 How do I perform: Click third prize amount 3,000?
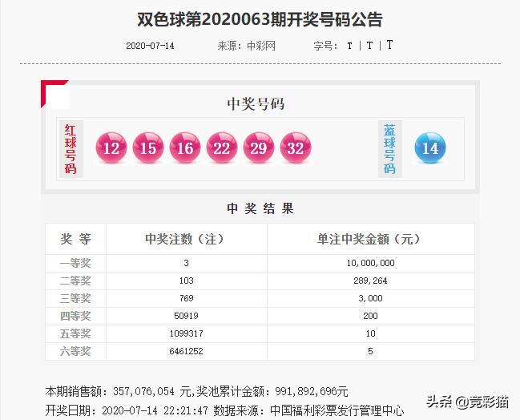click(x=370, y=299)
